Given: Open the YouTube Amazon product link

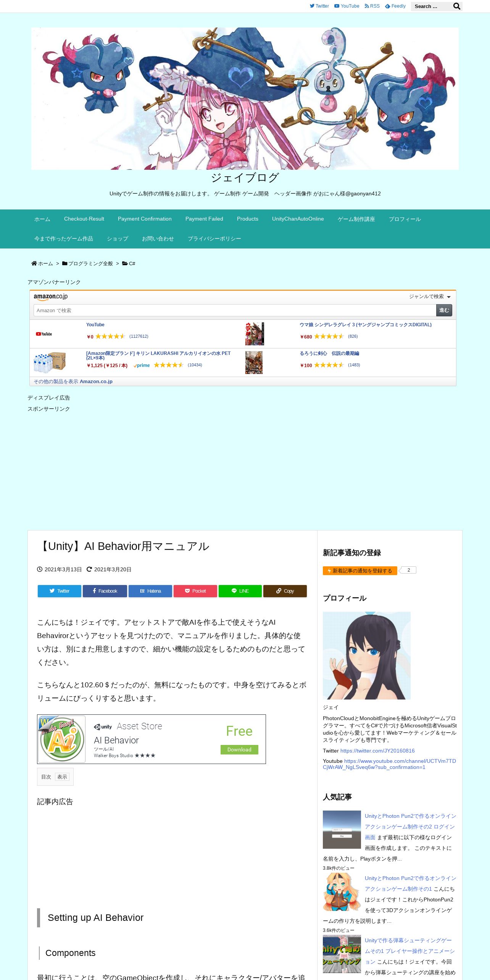Looking at the screenshot, I should click(95, 325).
